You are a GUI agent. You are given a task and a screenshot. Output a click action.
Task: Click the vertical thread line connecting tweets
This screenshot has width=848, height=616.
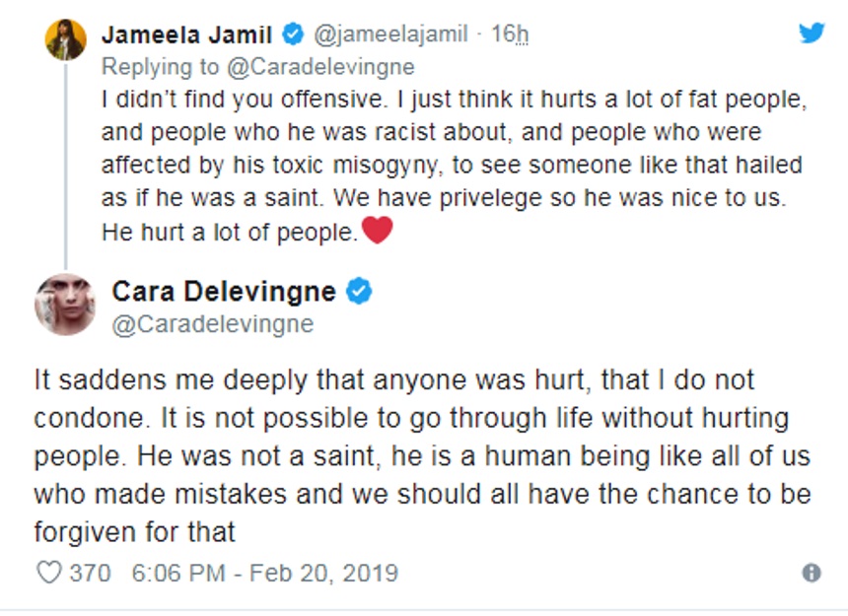click(66, 168)
